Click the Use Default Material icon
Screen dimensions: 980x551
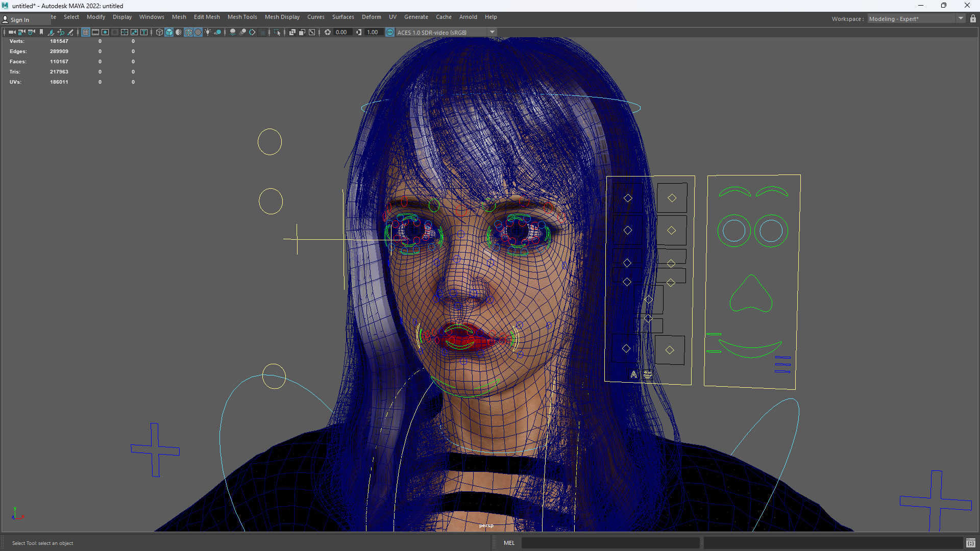(x=179, y=32)
